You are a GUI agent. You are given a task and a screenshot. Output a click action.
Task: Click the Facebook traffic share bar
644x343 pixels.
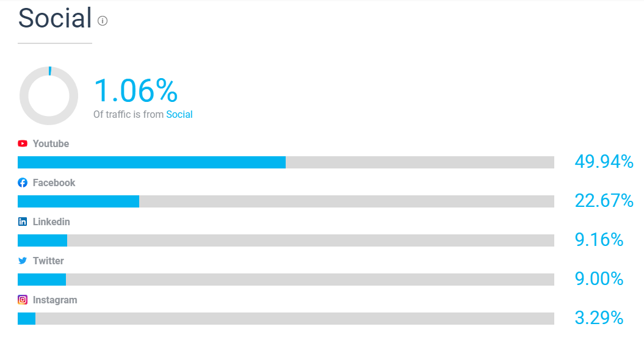286,201
